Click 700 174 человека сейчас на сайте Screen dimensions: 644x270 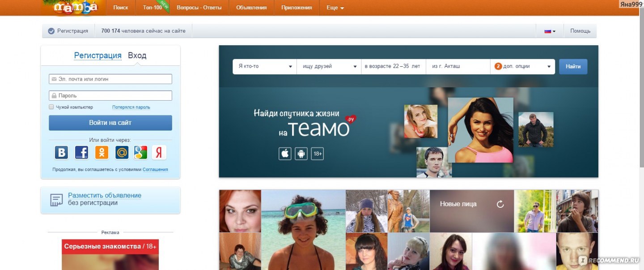143,31
